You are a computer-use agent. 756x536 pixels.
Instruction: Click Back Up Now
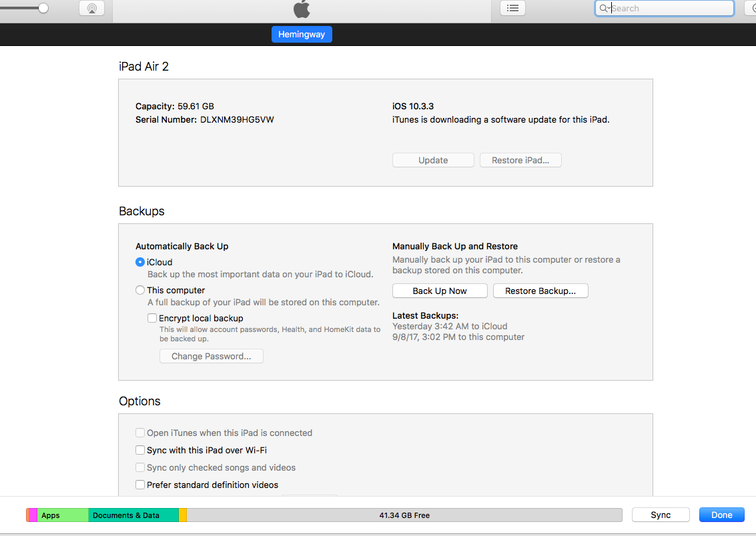click(x=440, y=291)
